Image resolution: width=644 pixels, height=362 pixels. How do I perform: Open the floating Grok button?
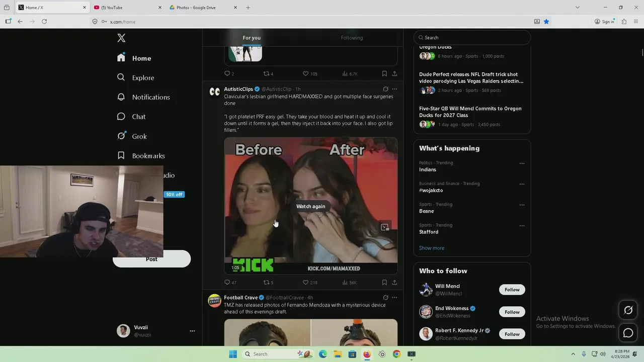(628, 310)
